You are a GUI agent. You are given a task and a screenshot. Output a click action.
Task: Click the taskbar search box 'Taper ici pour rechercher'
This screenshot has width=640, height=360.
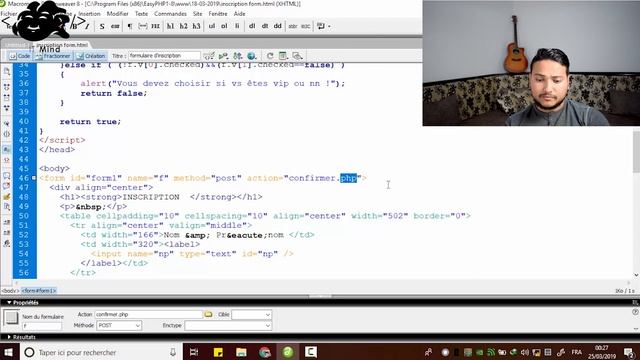100,352
